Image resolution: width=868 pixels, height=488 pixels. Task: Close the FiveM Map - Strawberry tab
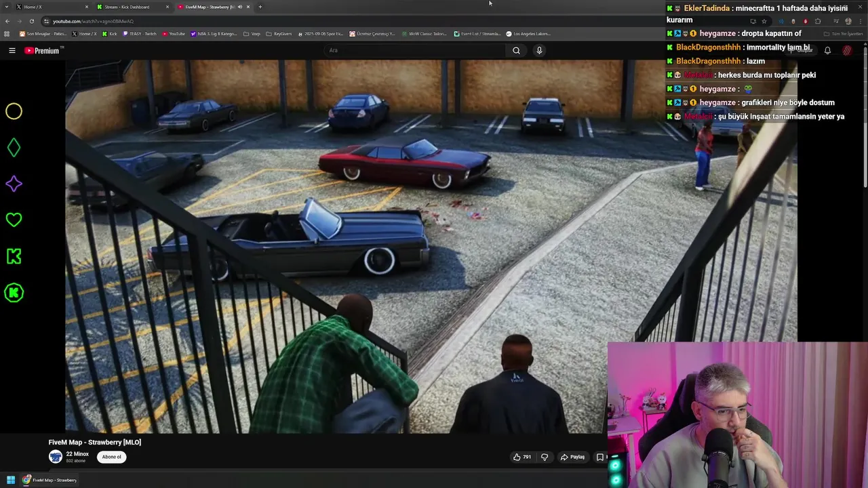[248, 7]
